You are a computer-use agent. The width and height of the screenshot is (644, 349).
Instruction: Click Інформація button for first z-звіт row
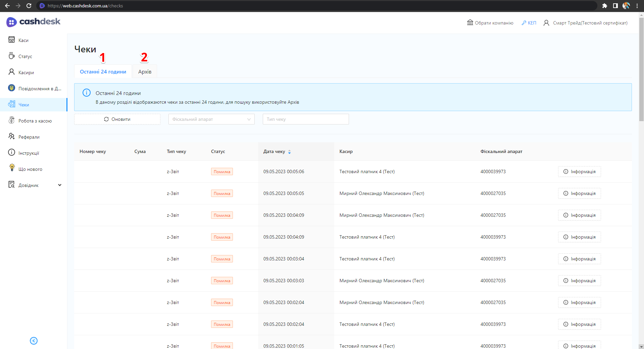click(x=579, y=171)
